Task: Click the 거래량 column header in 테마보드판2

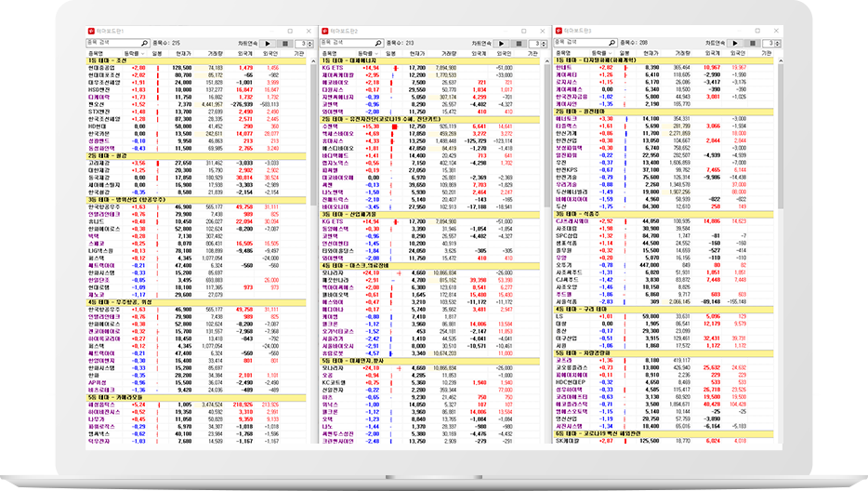Action: pos(448,53)
